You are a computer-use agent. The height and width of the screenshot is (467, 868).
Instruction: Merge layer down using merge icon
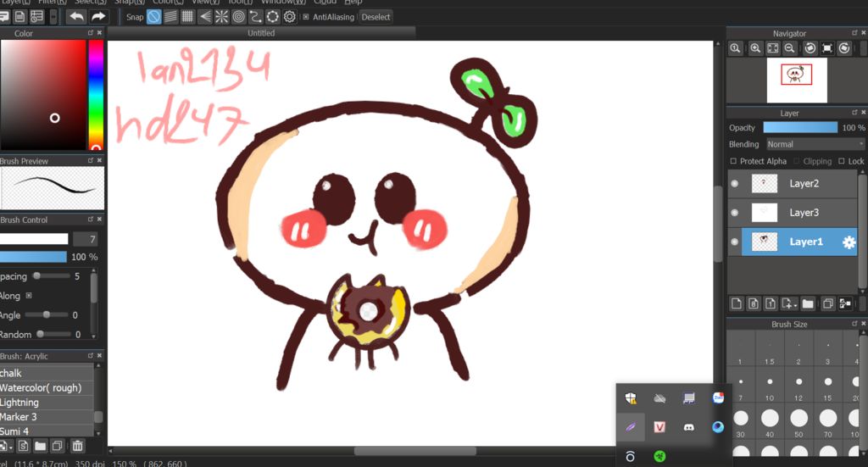coord(845,303)
